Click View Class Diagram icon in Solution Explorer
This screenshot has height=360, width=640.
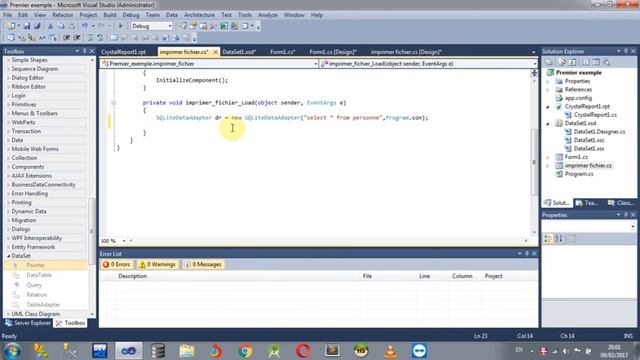(x=607, y=62)
